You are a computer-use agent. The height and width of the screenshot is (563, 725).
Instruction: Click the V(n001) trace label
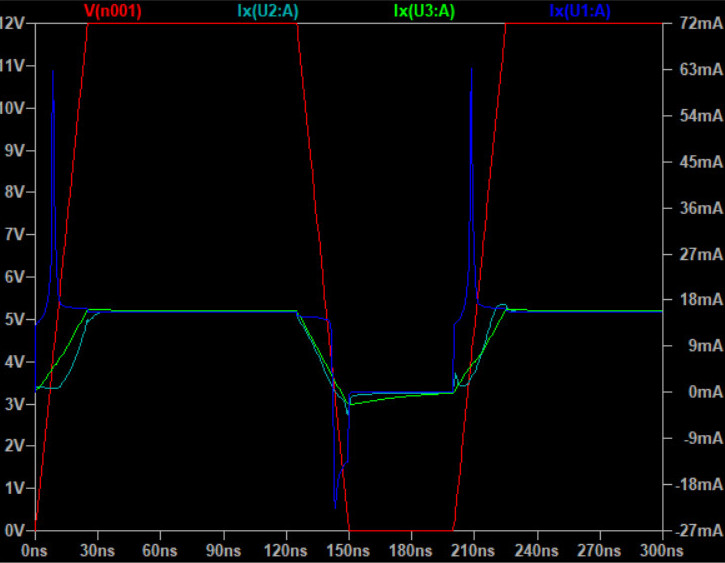113,11
